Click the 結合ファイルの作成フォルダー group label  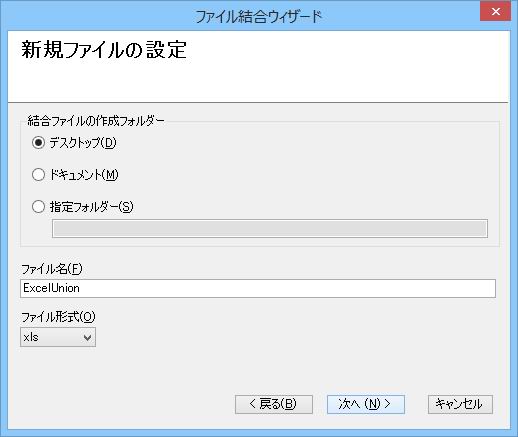tap(96, 121)
